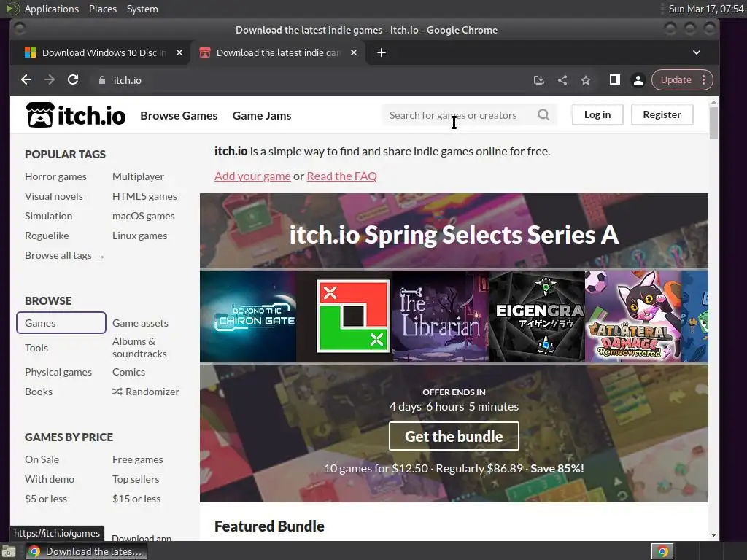This screenshot has width=747, height=560.
Task: Click the itch.io logo
Action: tap(76, 114)
